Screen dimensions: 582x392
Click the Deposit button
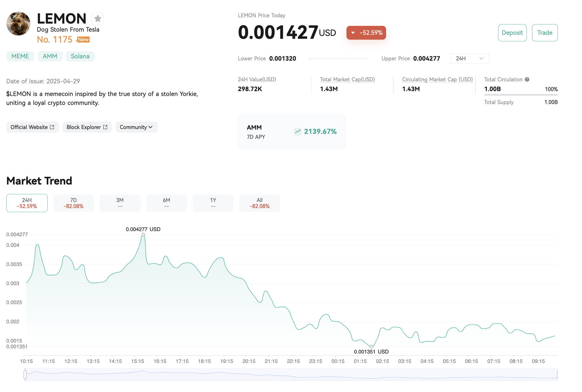[512, 33]
